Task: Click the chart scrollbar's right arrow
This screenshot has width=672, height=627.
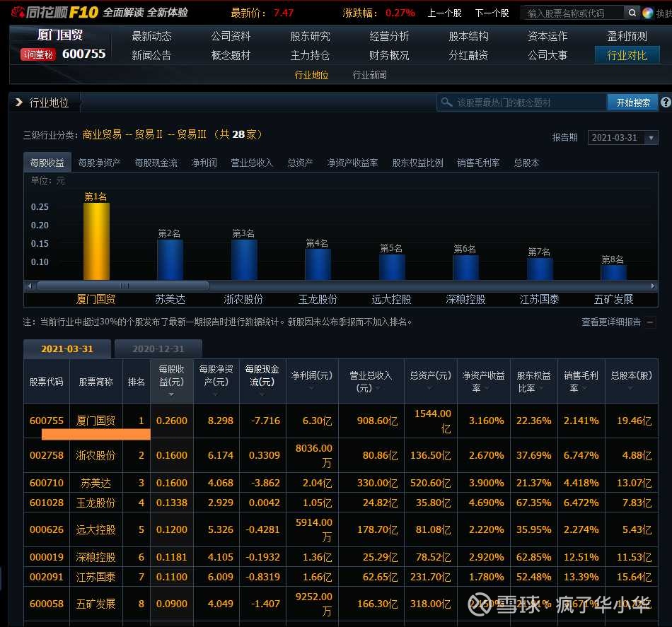Action: [653, 286]
